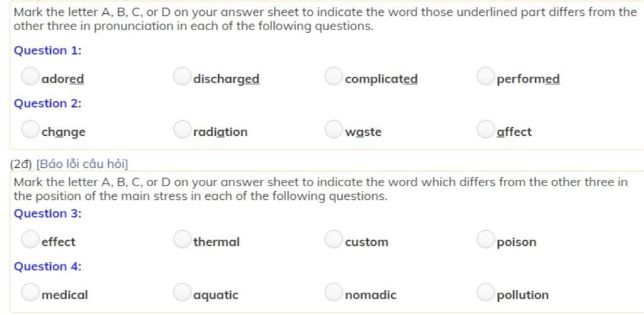Click the 'Question 3:' heading label

point(48,214)
